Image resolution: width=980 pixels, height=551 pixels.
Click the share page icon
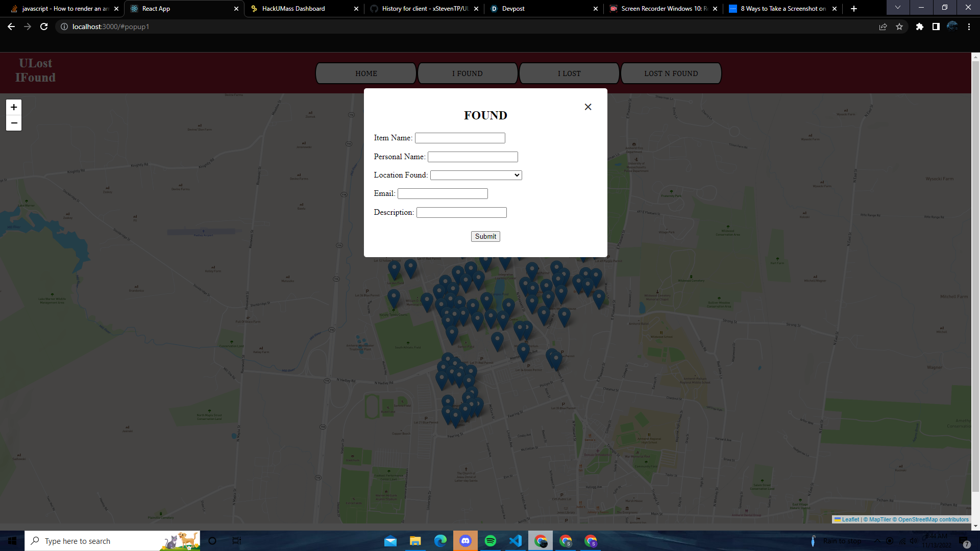[x=883, y=27]
